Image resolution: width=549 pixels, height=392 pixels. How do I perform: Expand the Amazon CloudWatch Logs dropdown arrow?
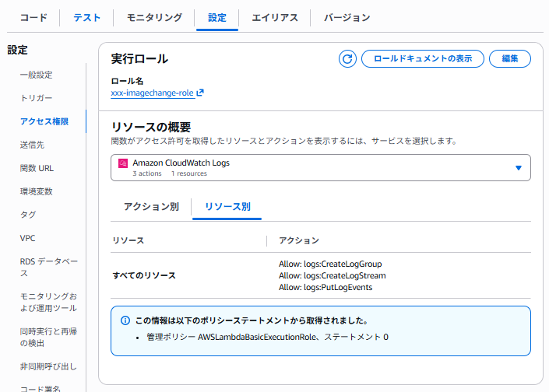[519, 168]
